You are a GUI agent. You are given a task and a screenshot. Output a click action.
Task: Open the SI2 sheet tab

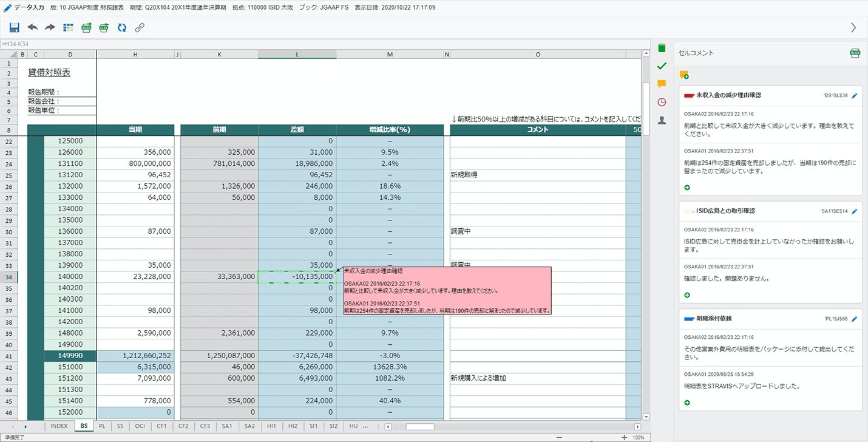(333, 426)
